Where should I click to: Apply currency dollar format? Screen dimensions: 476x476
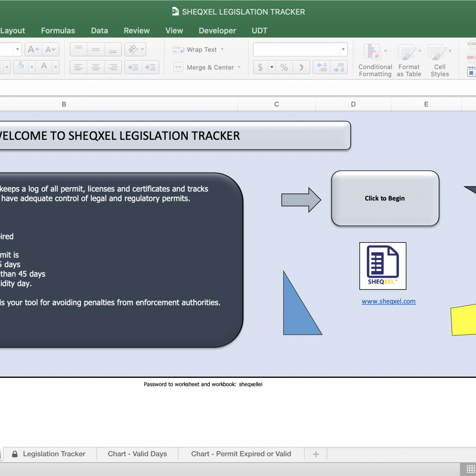point(260,67)
